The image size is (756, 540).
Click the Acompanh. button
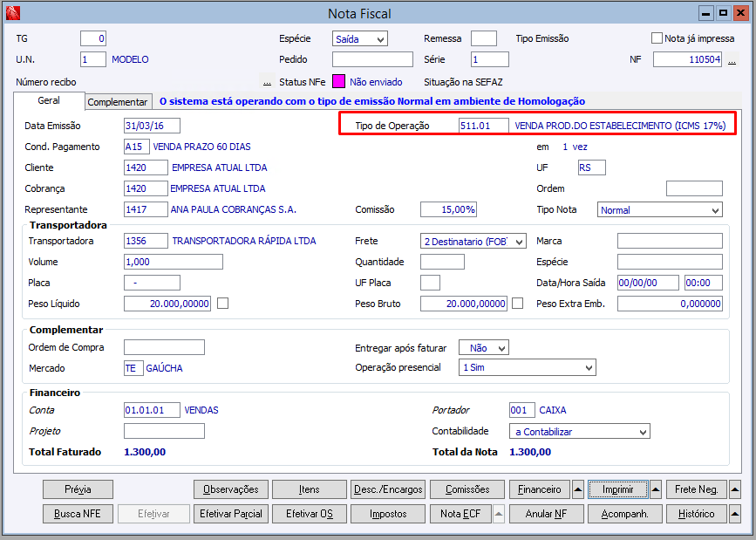click(x=625, y=514)
